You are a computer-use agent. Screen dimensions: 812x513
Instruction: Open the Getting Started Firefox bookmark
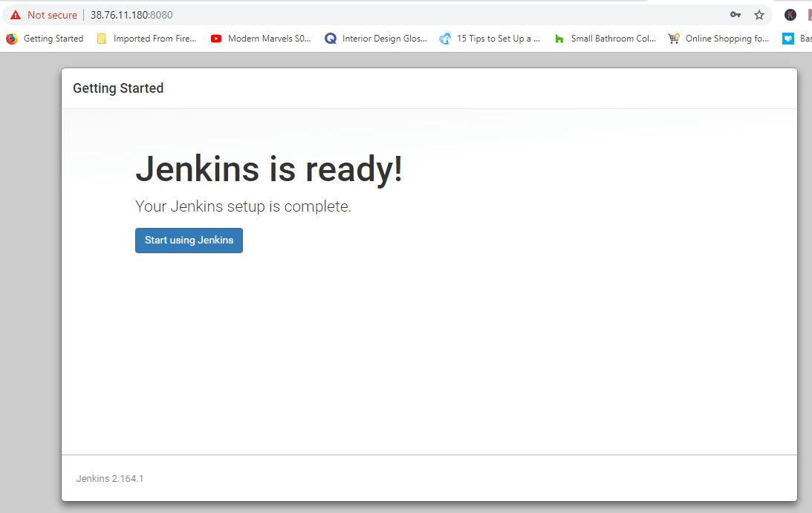tap(45, 39)
